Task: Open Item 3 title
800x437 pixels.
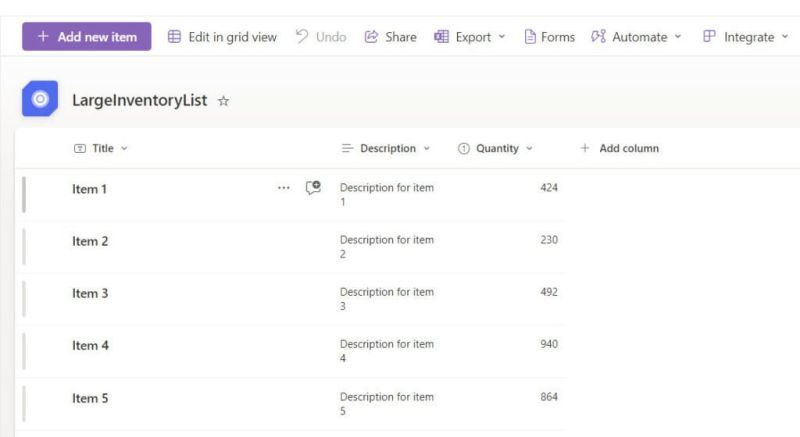Action: (x=90, y=293)
